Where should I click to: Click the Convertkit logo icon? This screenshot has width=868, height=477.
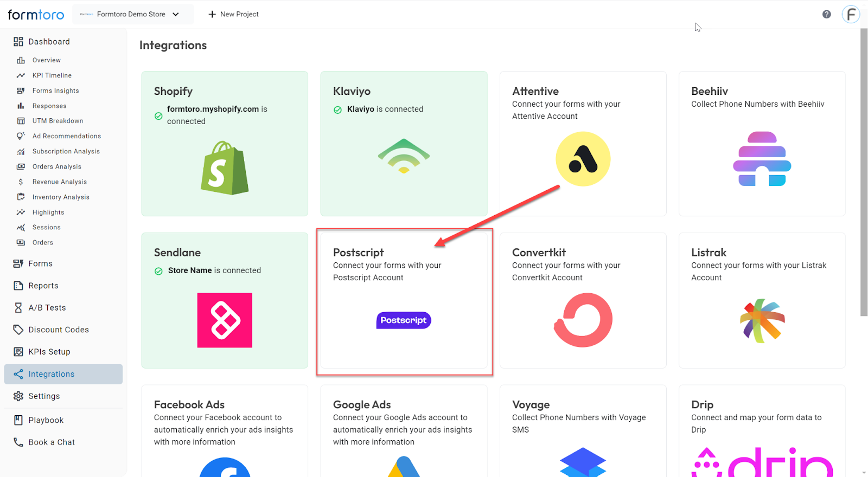click(583, 320)
